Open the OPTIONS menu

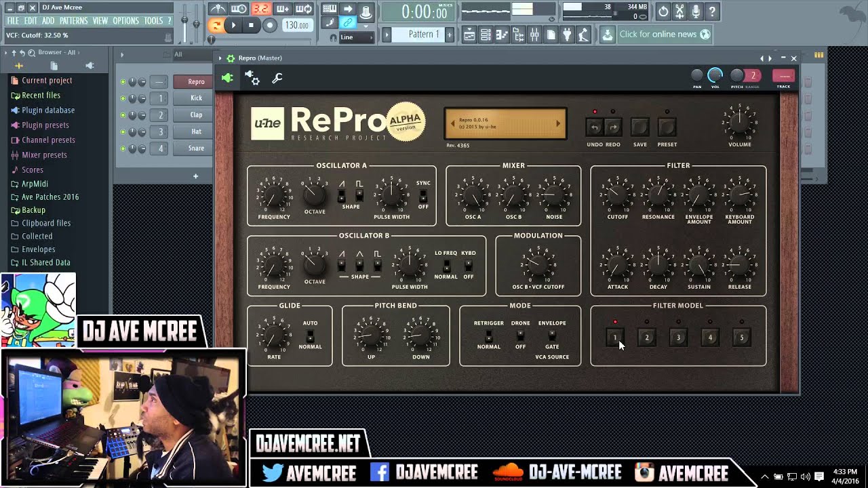tap(125, 20)
